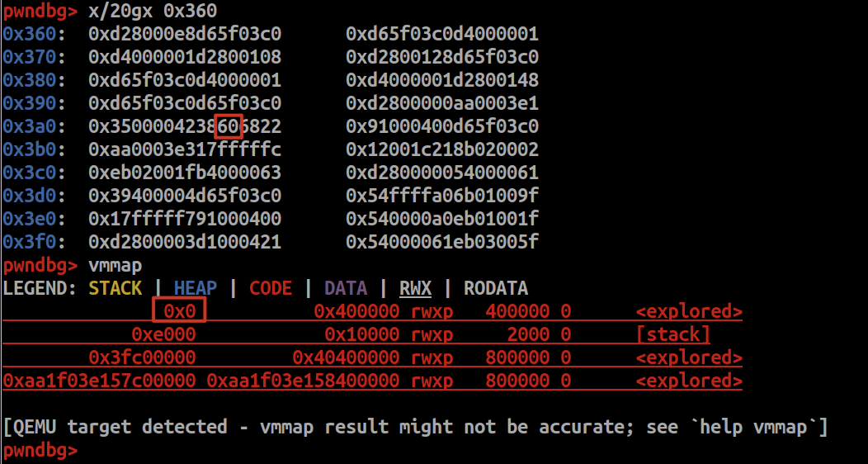Select value 0x3500004238606822
Image resolution: width=868 pixels, height=464 pixels.
pyautogui.click(x=185, y=127)
